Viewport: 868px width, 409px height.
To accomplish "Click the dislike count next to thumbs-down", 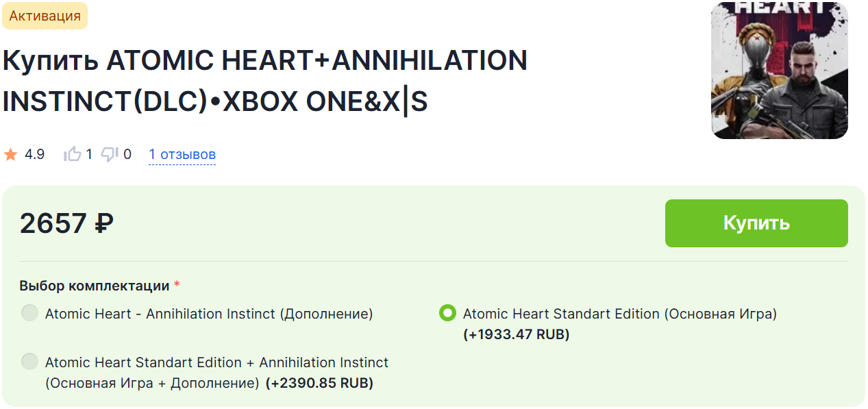I will click(127, 155).
